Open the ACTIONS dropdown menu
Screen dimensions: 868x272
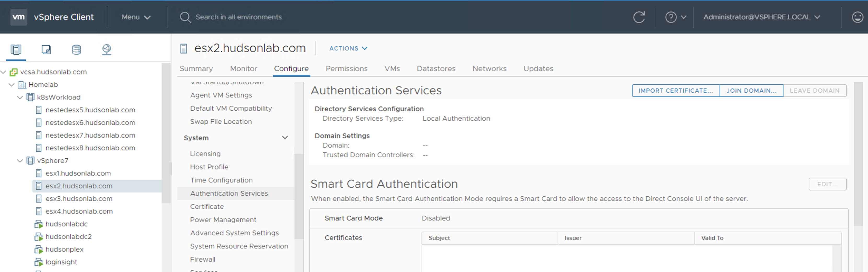pyautogui.click(x=348, y=48)
